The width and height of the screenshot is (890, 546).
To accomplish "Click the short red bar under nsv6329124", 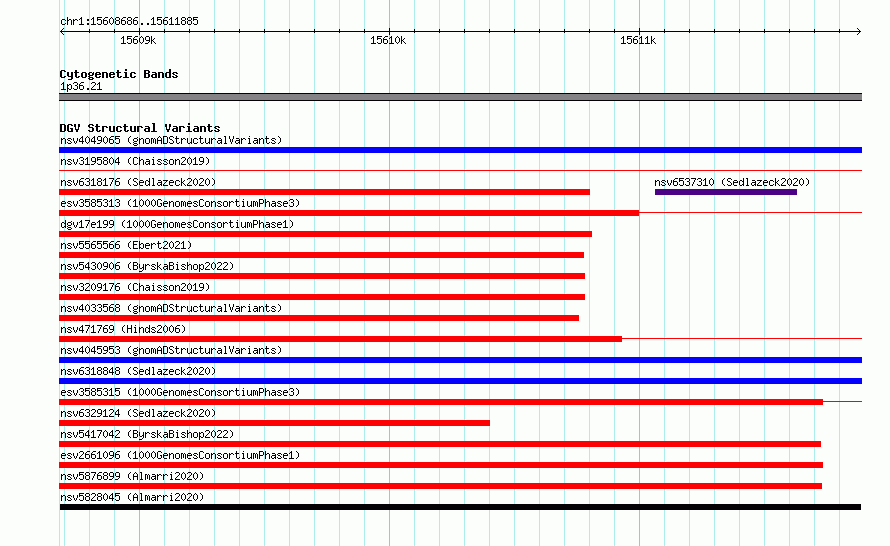I will pyautogui.click(x=274, y=423).
